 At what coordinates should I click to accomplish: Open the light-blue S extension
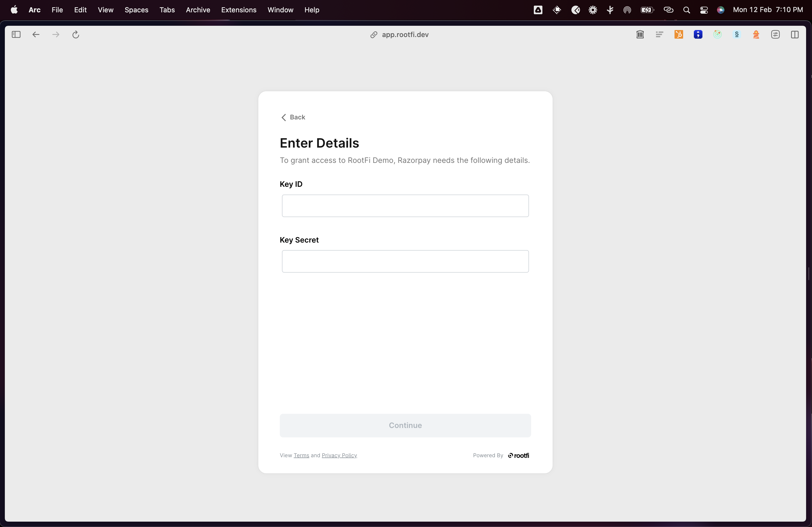tap(737, 34)
